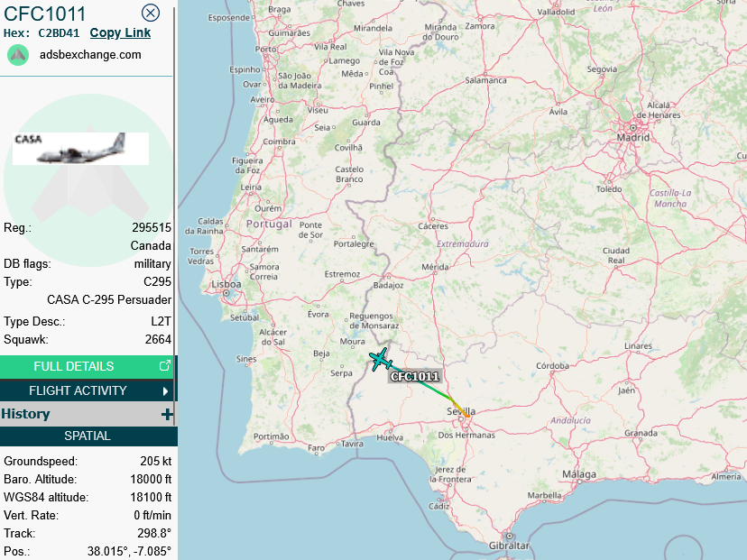Click Málaga city label on map

click(579, 474)
